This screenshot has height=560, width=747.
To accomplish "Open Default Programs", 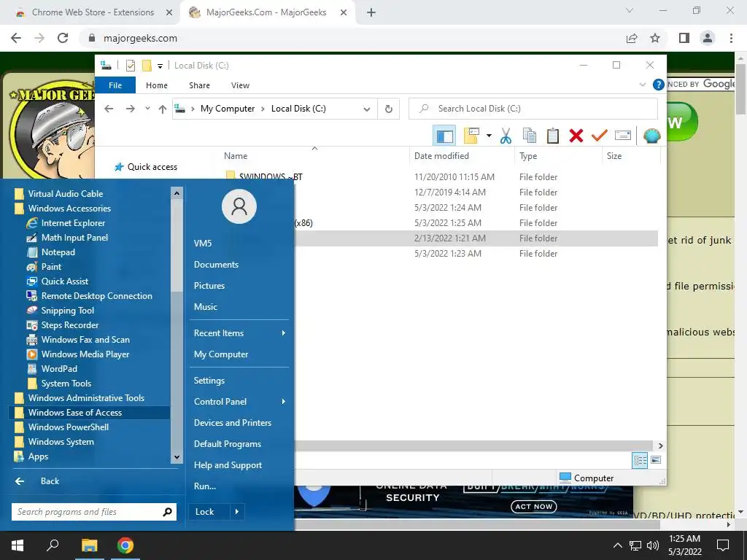I will 228,444.
